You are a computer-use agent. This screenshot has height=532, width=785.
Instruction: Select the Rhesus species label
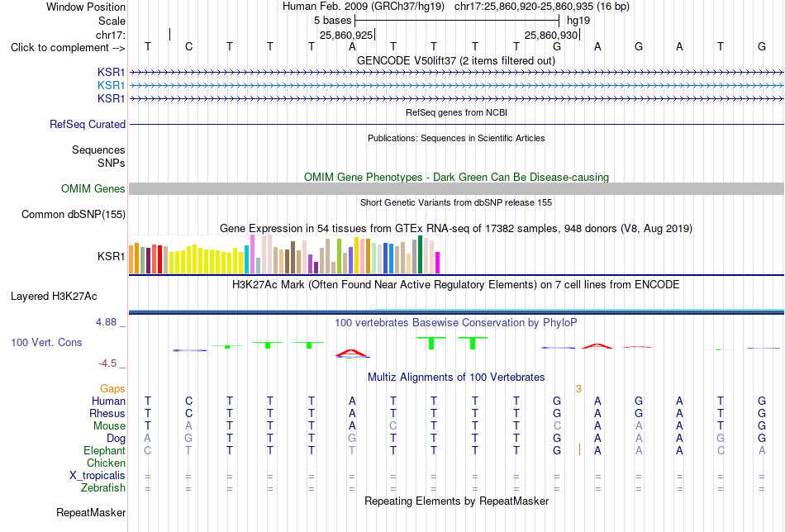point(107,413)
